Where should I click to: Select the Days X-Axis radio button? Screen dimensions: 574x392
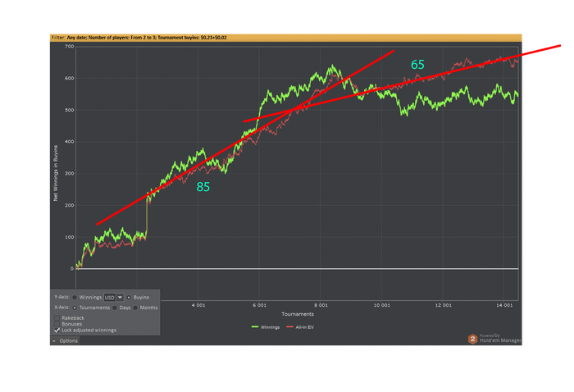click(115, 308)
